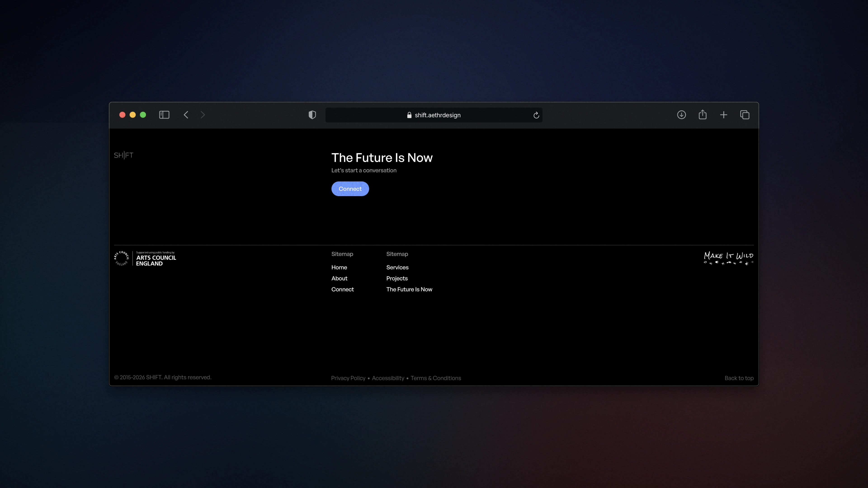The width and height of the screenshot is (868, 488).
Task: Open the Privacy Policy link
Action: click(x=348, y=378)
